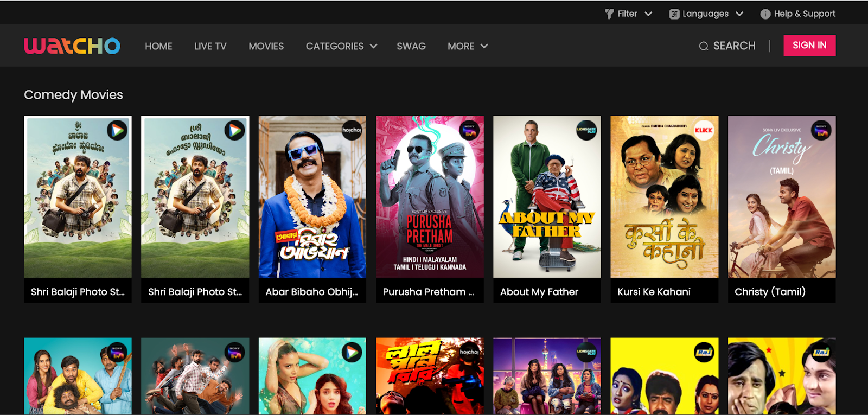Open the MOVIES section

(266, 46)
